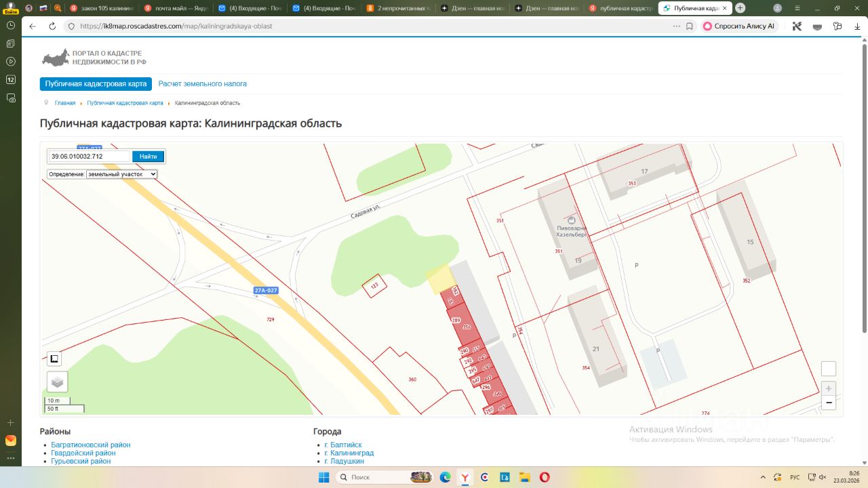Screen dimensions: 868x488
Task: Zoom in on the cadastral map
Action: 828,389
